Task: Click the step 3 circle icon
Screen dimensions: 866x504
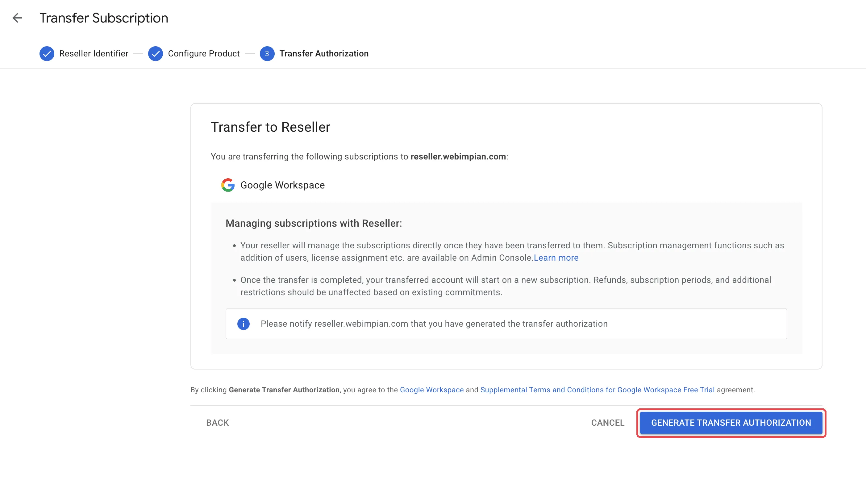Action: [267, 54]
